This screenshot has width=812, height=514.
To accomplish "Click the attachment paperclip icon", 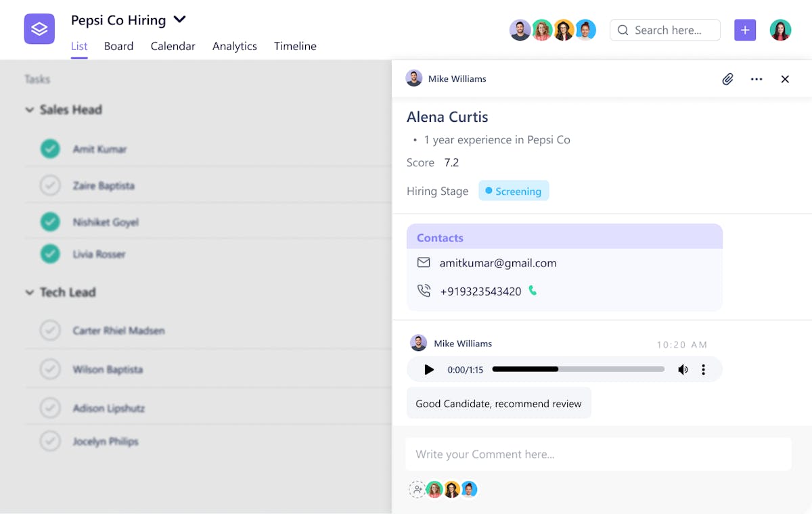I will tap(727, 79).
